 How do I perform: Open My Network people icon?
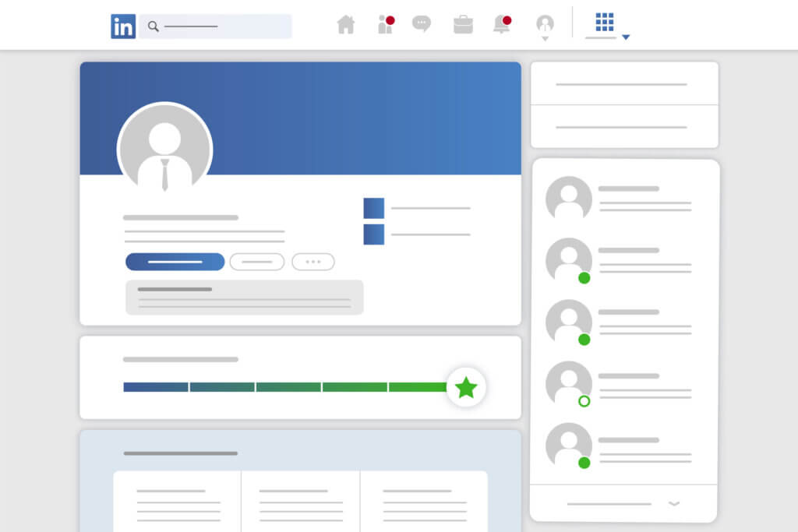coord(385,25)
